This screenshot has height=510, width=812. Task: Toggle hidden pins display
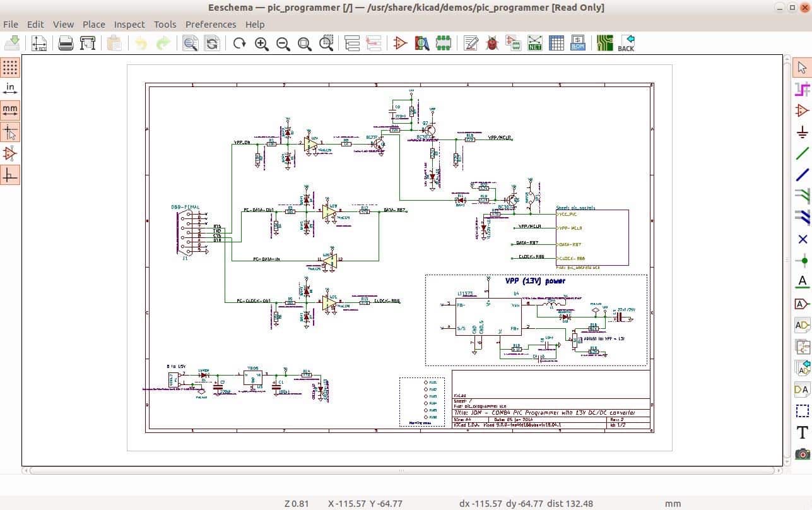tap(10, 153)
